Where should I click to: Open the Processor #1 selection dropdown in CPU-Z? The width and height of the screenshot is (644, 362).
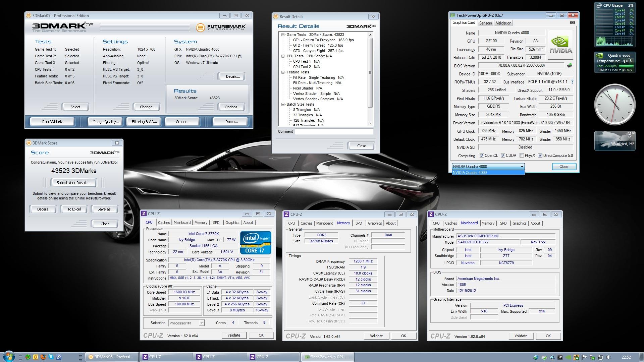186,323
